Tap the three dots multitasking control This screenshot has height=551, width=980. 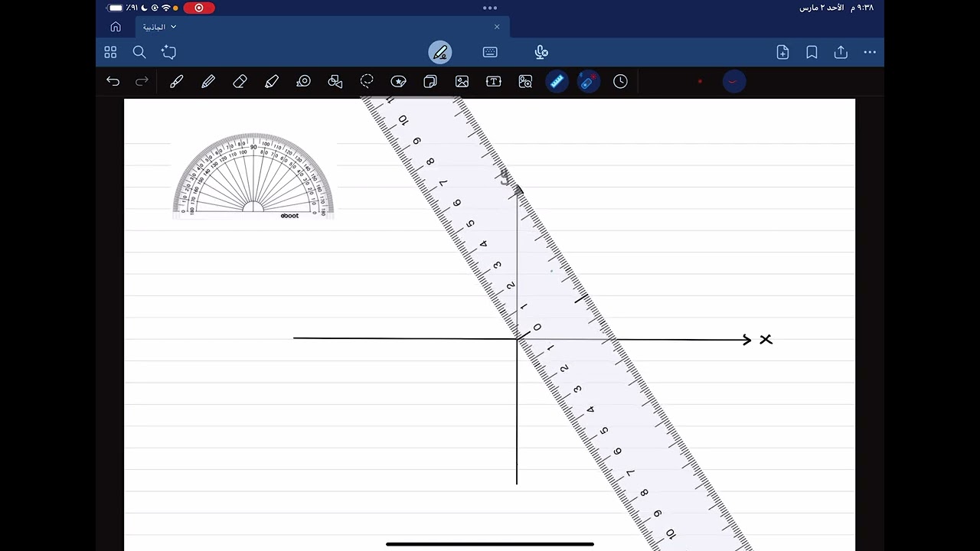(x=490, y=8)
